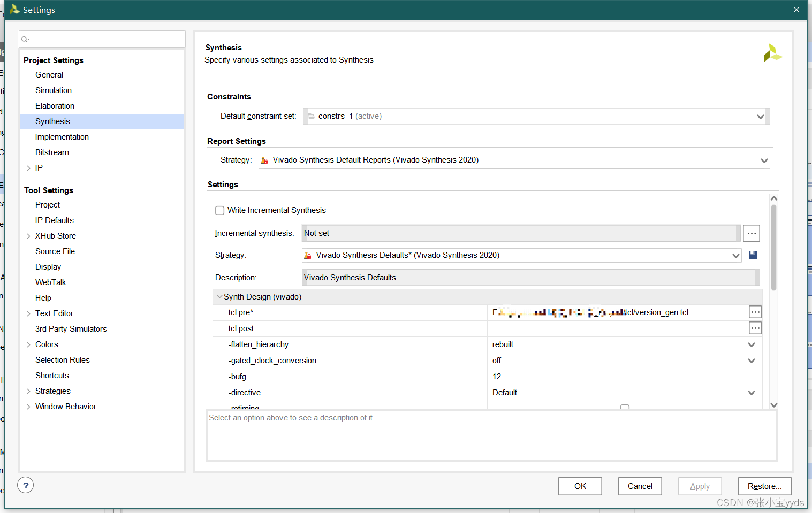Screen dimensions: 812x513
Task: Open 3rd Party Simulators settings
Action: click(71, 329)
